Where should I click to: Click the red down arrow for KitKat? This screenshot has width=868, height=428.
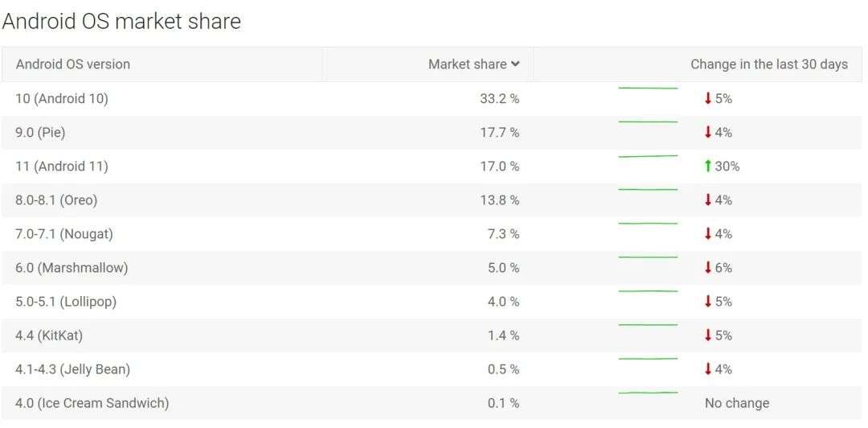(708, 335)
